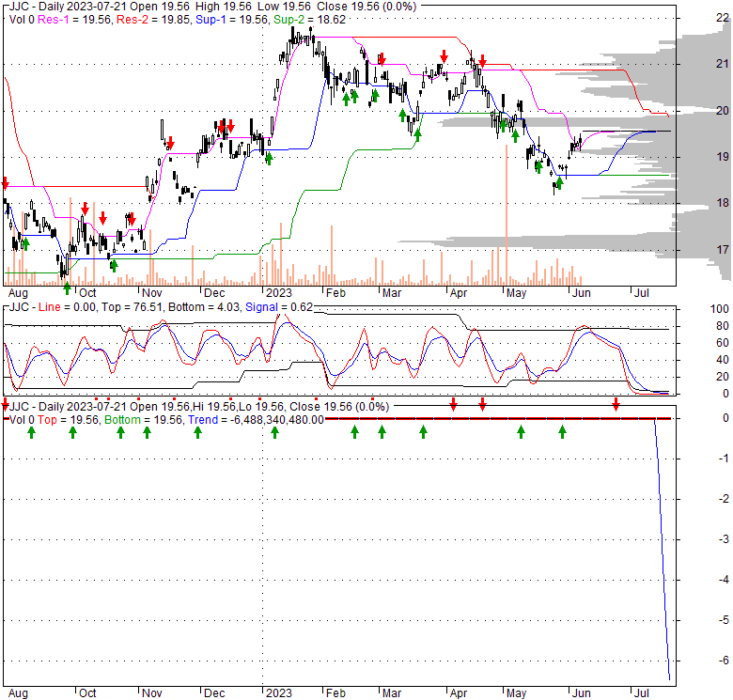Click Feb on the trend panel date axis
Image resolution: width=733 pixels, height=700 pixels.
click(335, 693)
